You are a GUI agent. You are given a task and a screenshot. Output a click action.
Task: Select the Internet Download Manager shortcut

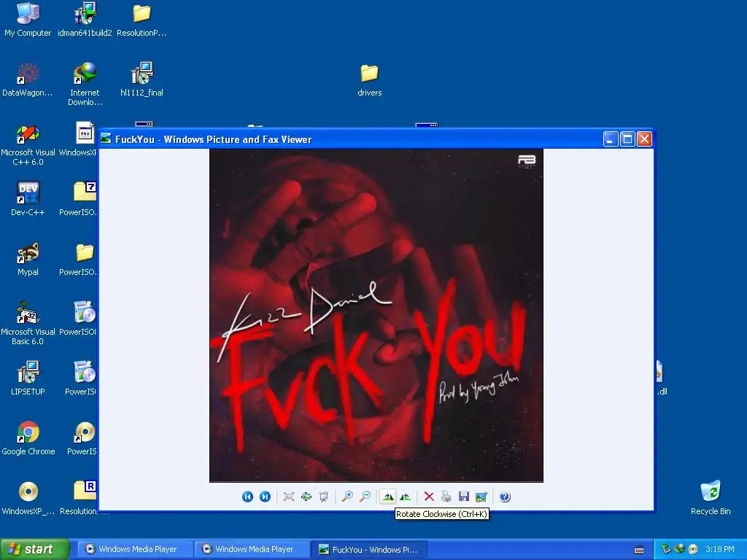[85, 84]
